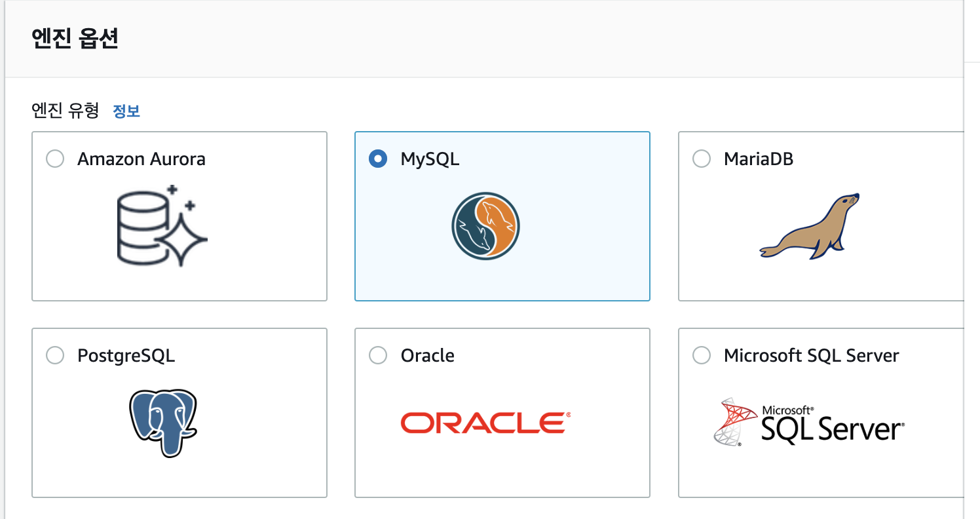Open the 정보 link next to 엔진 유형
Viewport: 980px width, 519px height.
pyautogui.click(x=126, y=111)
